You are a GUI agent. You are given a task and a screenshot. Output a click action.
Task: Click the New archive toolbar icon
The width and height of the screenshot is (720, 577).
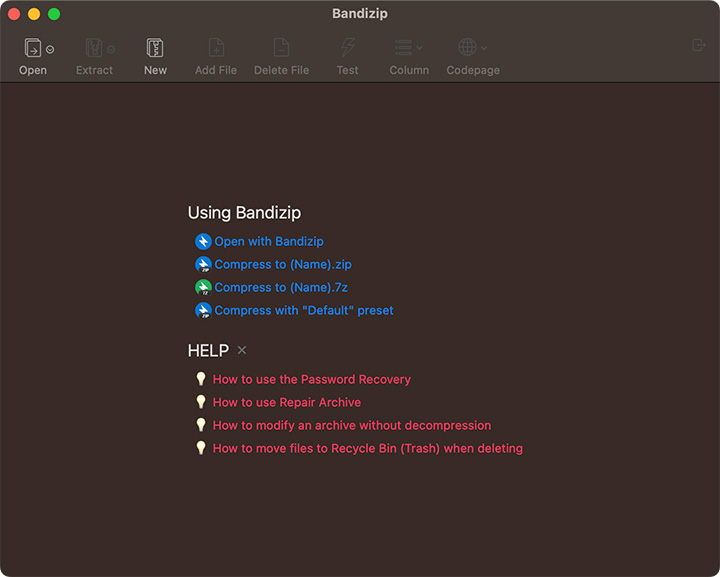(155, 48)
